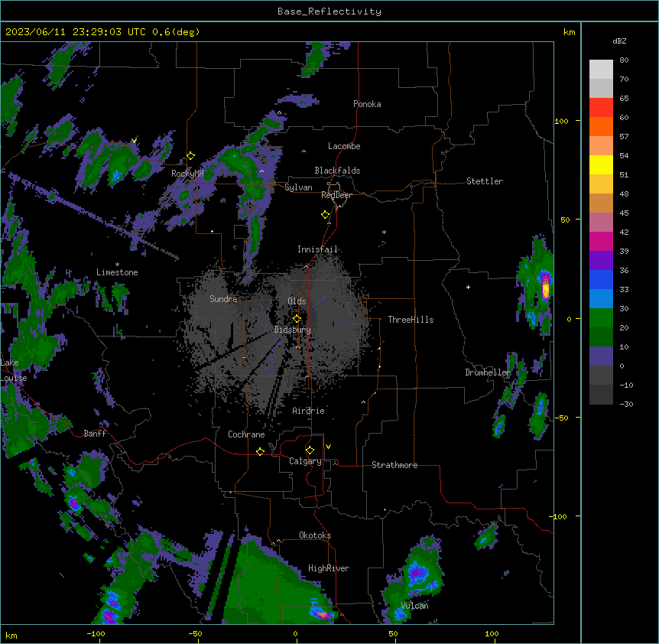Screen dimensions: 659x644
Task: Click the storm cell just above the Vulcan label
Action: 419,574
